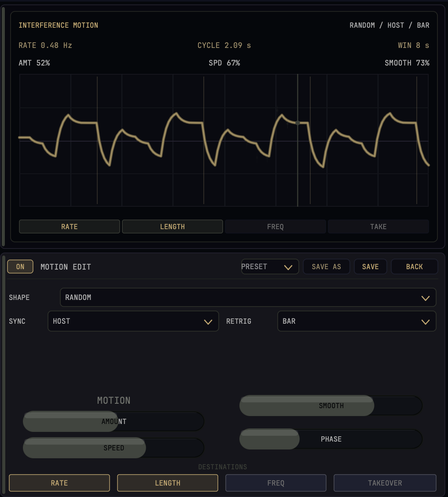Image resolution: width=448 pixels, height=497 pixels.
Task: Open the SYNC dropdown showing HOST
Action: pos(133,321)
